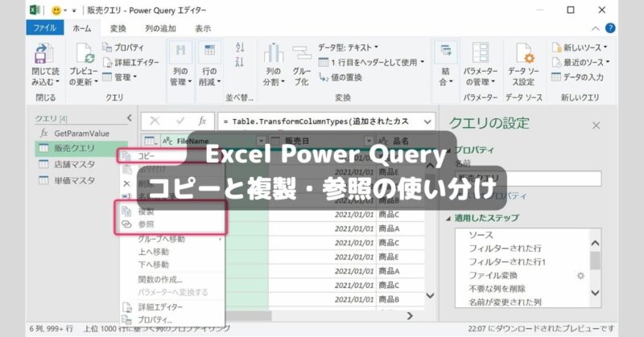Collapse the 適用したステップ section
The image size is (644, 337).
448,218
